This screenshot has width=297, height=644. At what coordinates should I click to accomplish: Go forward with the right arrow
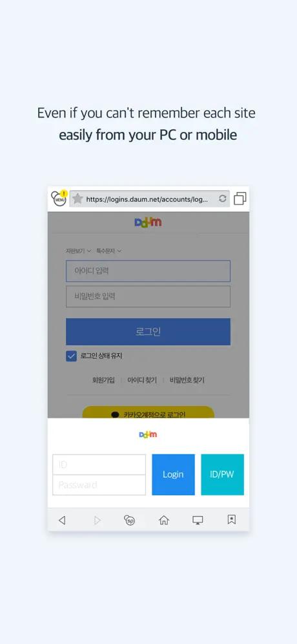97,521
